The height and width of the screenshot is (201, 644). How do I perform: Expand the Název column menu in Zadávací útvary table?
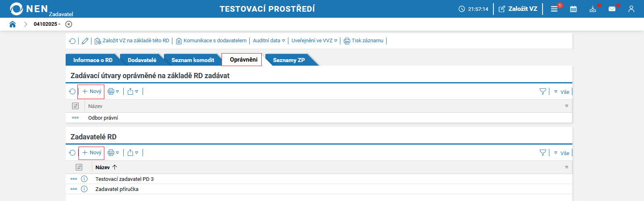tap(567, 106)
